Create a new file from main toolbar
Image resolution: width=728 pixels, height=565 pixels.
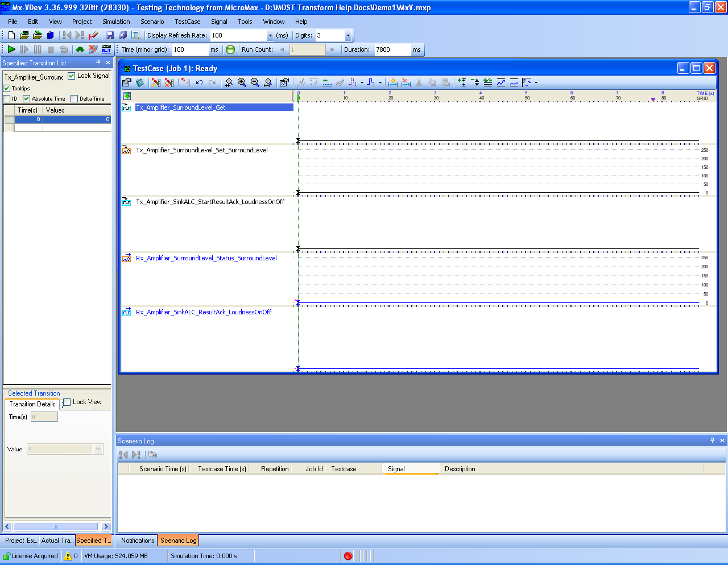pos(11,35)
